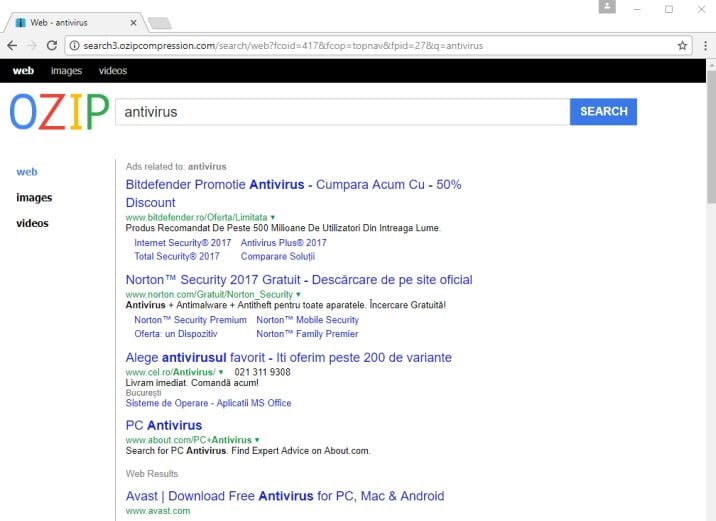Screen dimensions: 716x521
Task: Click the OZIP logo
Action: pos(59,112)
